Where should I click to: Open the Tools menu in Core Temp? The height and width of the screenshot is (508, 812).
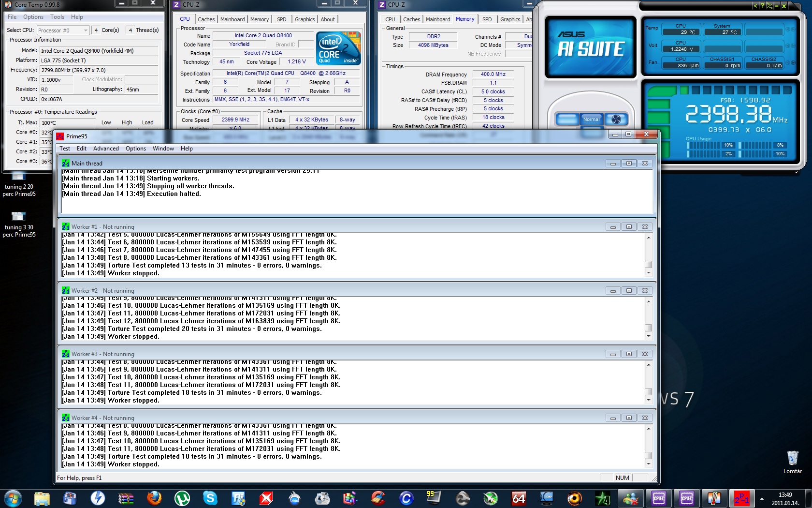click(57, 17)
